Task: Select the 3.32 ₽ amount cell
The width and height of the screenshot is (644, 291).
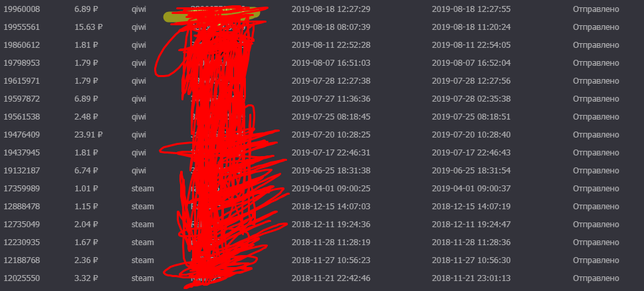Action: [86, 278]
